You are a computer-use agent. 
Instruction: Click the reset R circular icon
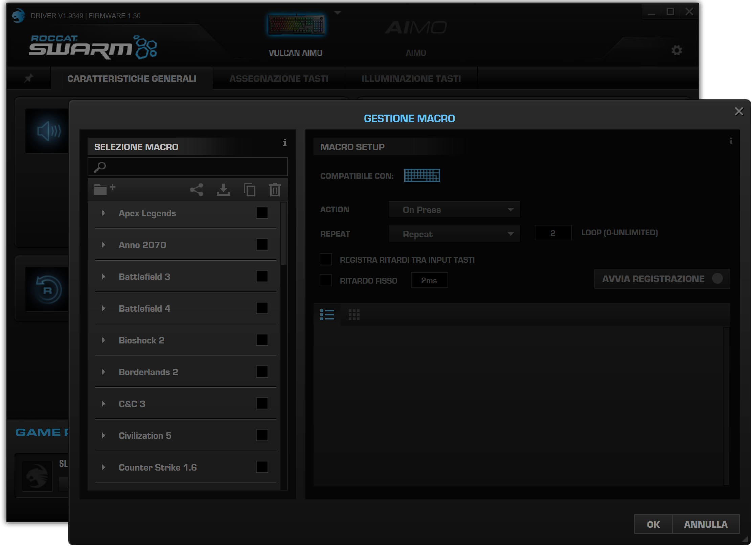[47, 289]
